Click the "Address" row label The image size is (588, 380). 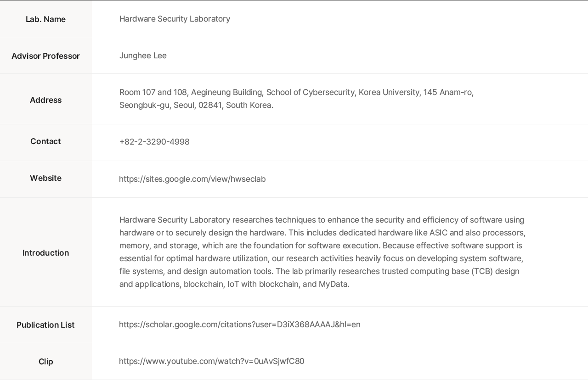[45, 100]
